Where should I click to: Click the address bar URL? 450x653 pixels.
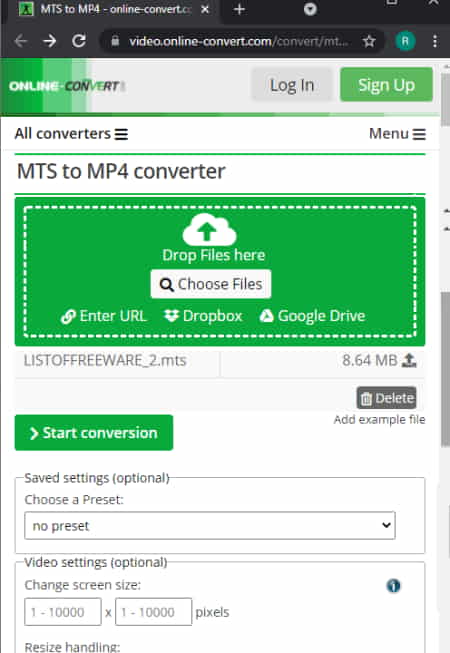pyautogui.click(x=238, y=41)
